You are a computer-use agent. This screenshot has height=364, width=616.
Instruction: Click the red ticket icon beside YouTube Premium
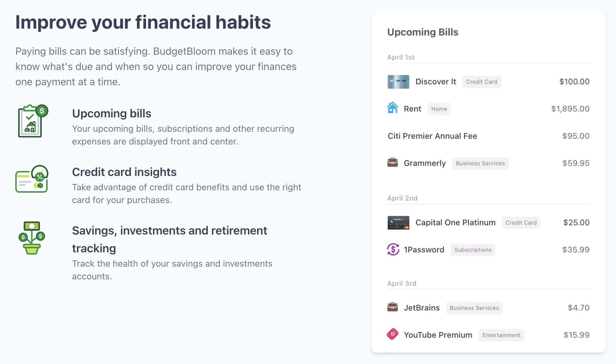(393, 334)
